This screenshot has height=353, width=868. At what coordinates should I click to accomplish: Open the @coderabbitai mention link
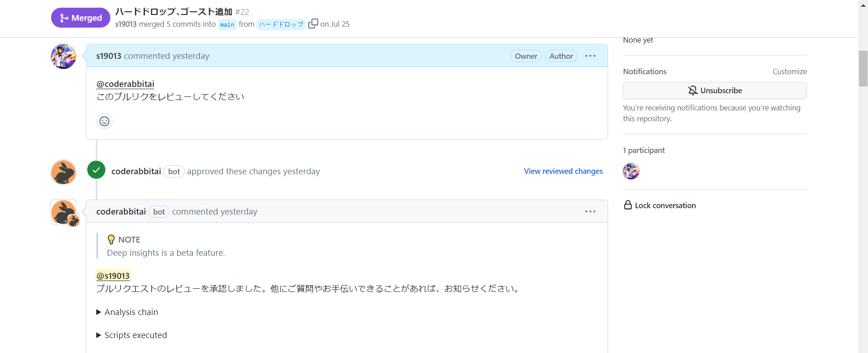(x=125, y=84)
